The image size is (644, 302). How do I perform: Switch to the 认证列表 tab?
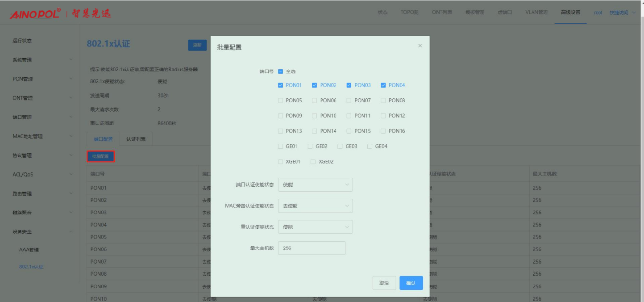tap(136, 139)
